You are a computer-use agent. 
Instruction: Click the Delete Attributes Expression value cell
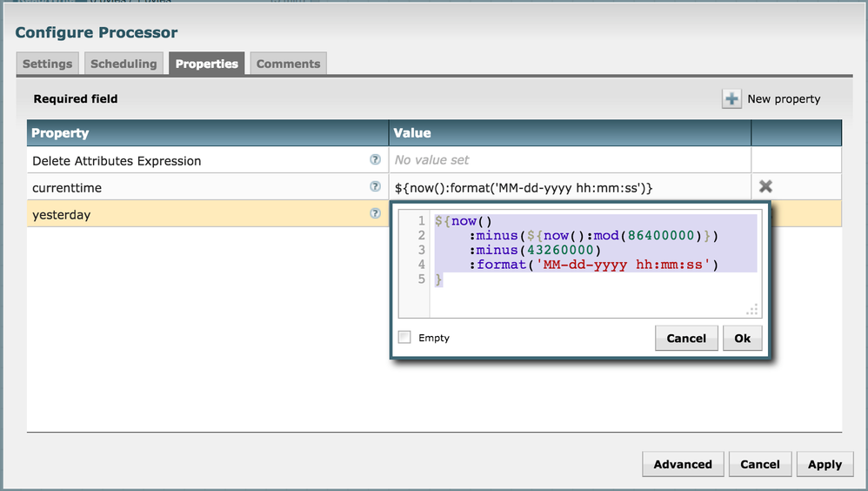point(570,160)
